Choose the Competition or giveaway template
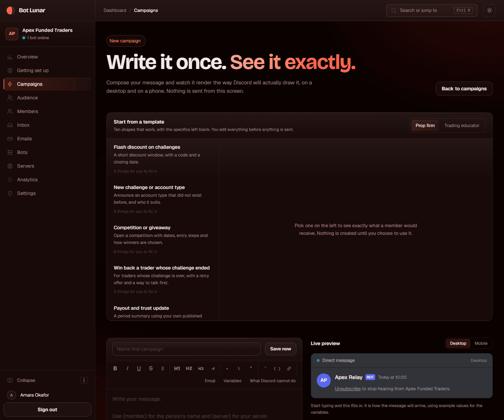The width and height of the screenshot is (504, 420). 163,239
